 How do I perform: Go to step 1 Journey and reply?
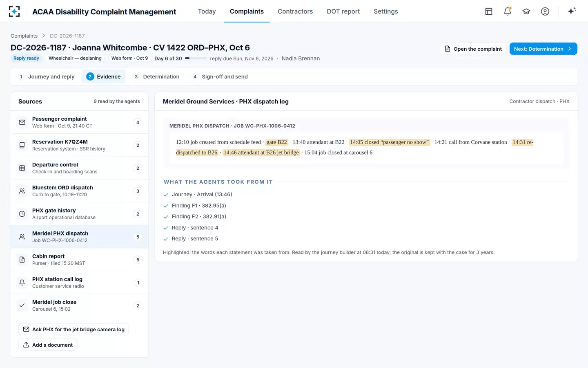[x=47, y=76]
